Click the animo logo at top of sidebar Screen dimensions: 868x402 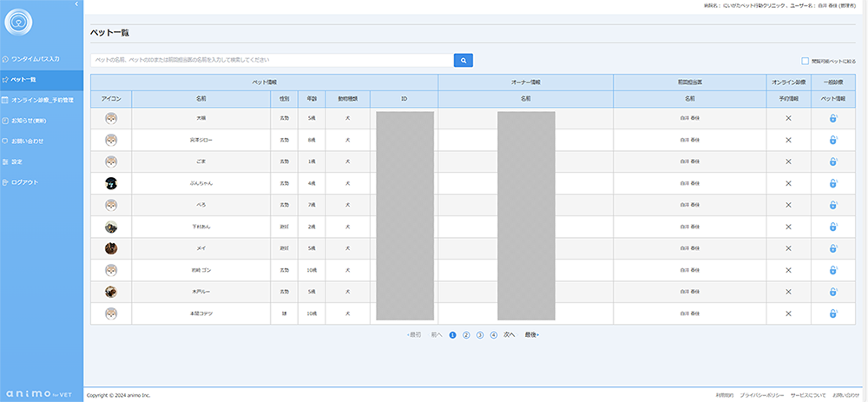pyautogui.click(x=18, y=20)
